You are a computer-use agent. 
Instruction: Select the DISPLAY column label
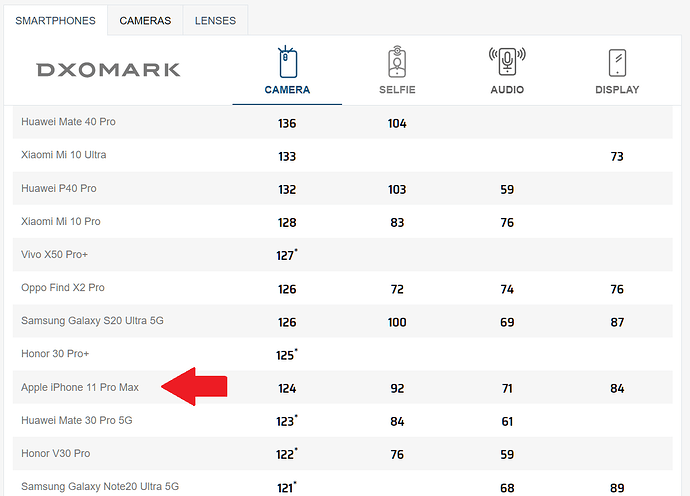617,90
